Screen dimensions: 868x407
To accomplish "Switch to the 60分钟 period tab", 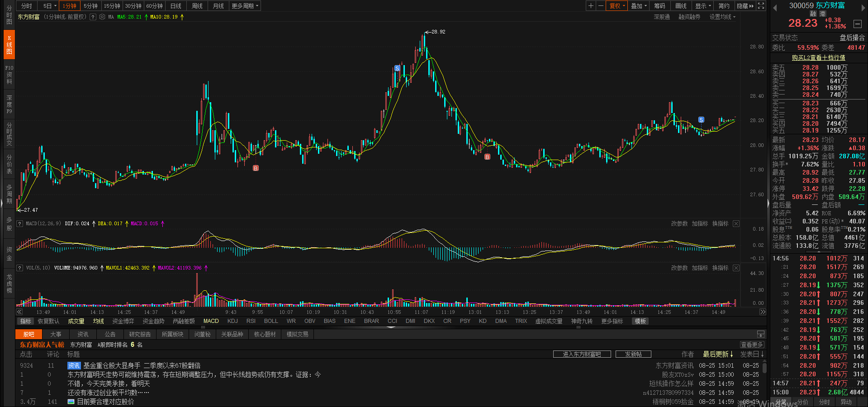I will coord(154,6).
